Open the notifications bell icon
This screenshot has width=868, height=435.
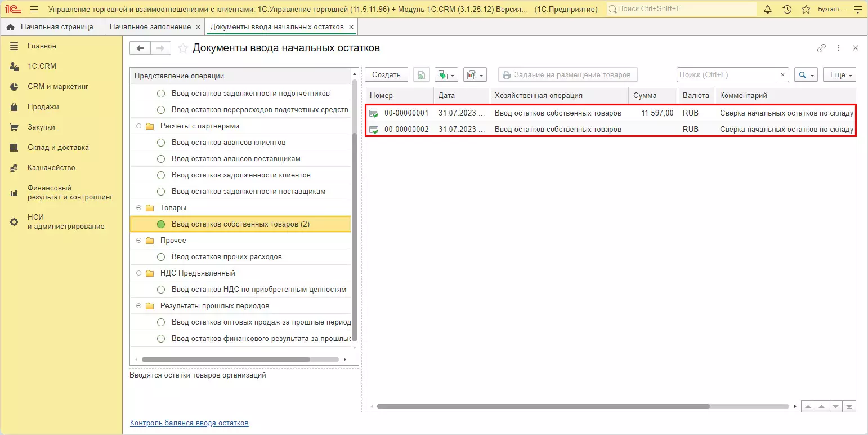(768, 10)
